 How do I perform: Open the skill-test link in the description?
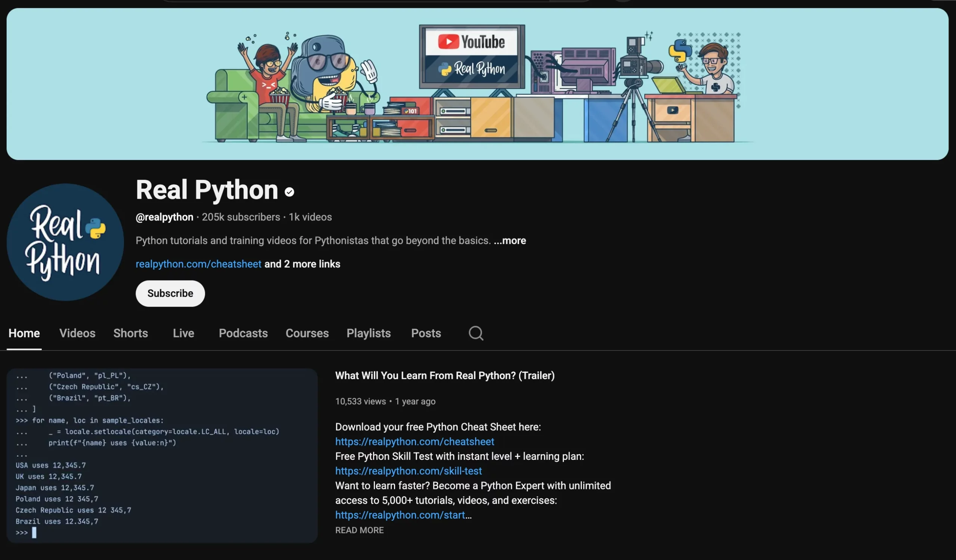click(408, 471)
